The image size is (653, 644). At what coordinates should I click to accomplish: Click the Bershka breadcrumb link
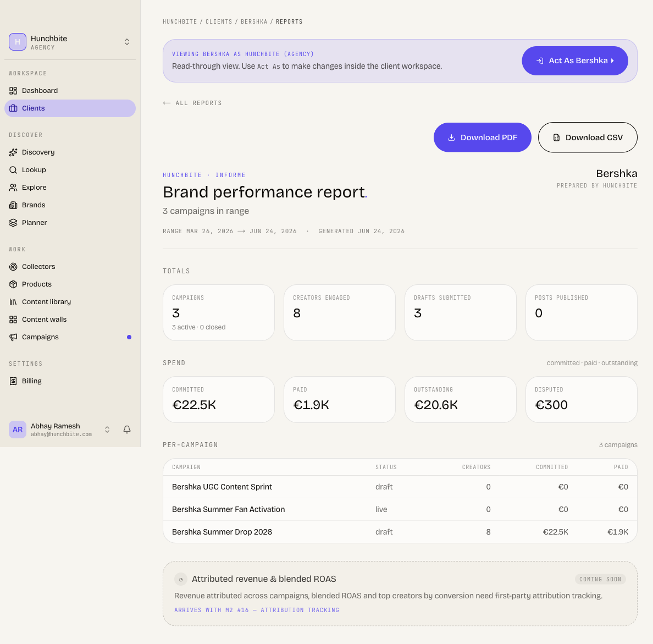coord(254,21)
